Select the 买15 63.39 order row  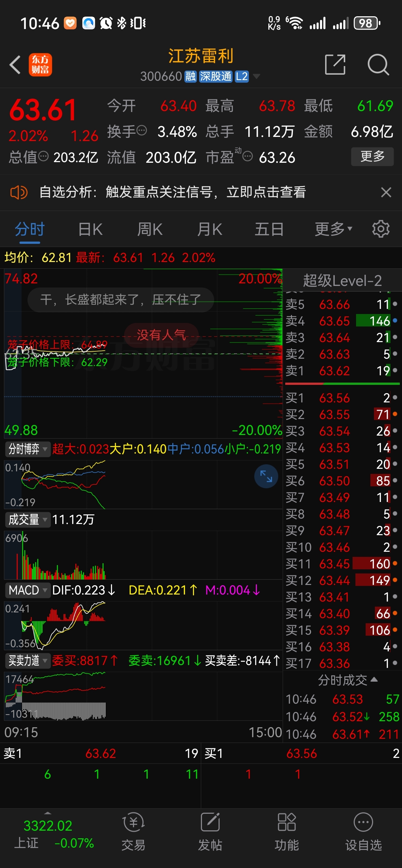tap(342, 630)
